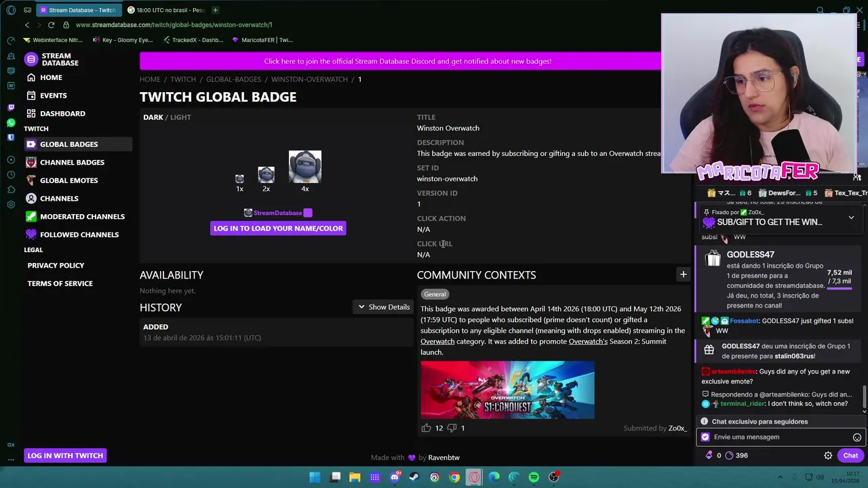
Task: Open WhatsApp in the browser sidebar
Action: (x=11, y=123)
